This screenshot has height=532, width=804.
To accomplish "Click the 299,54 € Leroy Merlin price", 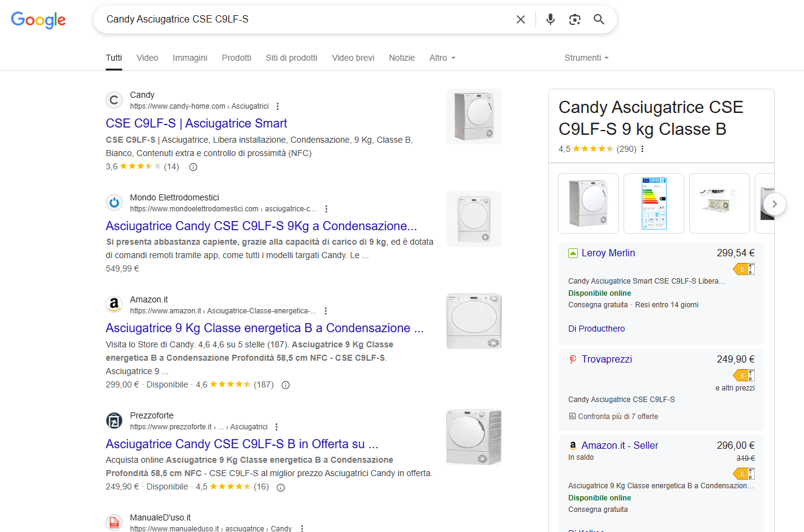I will pos(735,253).
